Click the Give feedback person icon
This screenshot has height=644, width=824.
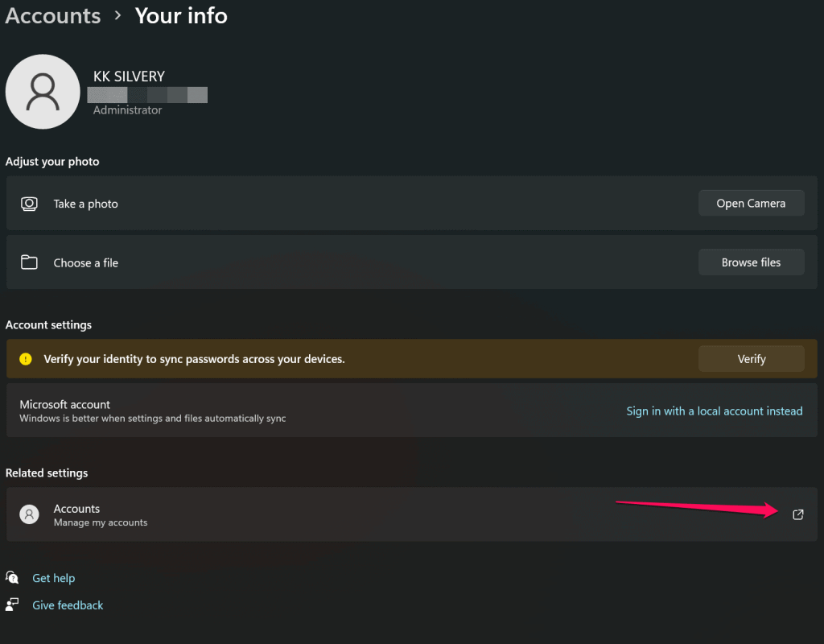coord(12,605)
